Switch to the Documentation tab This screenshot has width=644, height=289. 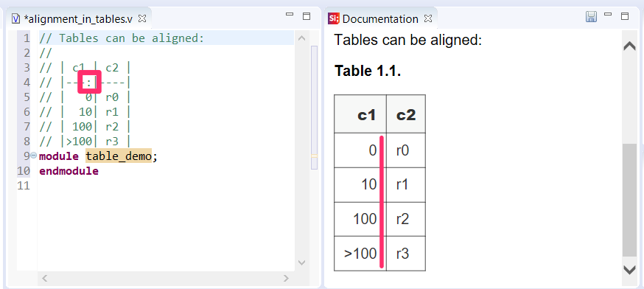point(380,19)
